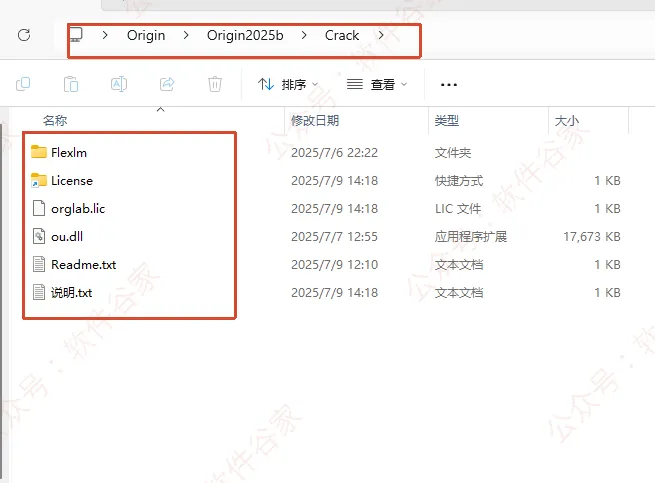Image resolution: width=655 pixels, height=483 pixels.
Task: Open the 排序 sort dropdown
Action: point(288,84)
